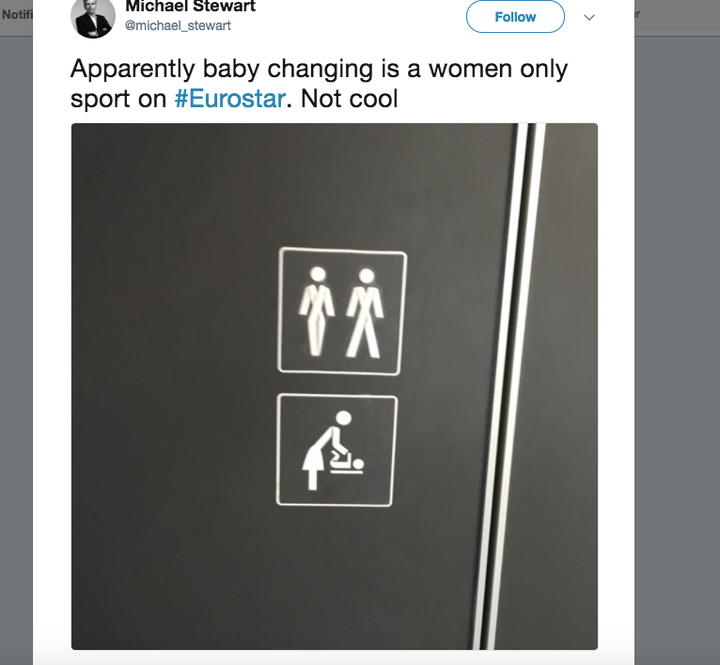Image resolution: width=720 pixels, height=665 pixels.
Task: Click the 'Not cool' text in tweet
Action: (349, 99)
